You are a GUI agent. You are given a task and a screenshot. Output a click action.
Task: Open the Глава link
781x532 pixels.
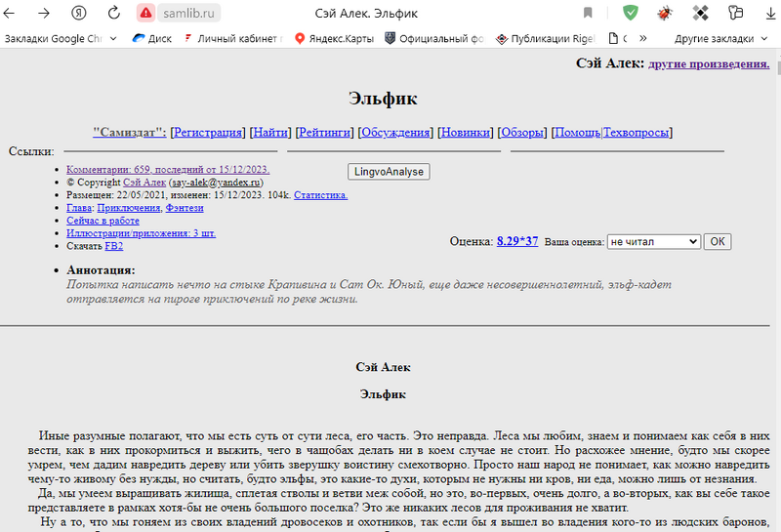pyautogui.click(x=79, y=208)
